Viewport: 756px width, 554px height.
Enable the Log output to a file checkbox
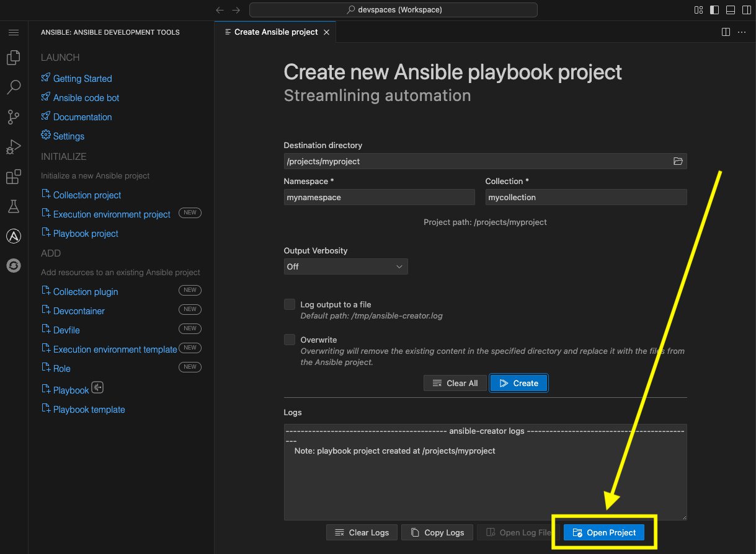tap(290, 304)
